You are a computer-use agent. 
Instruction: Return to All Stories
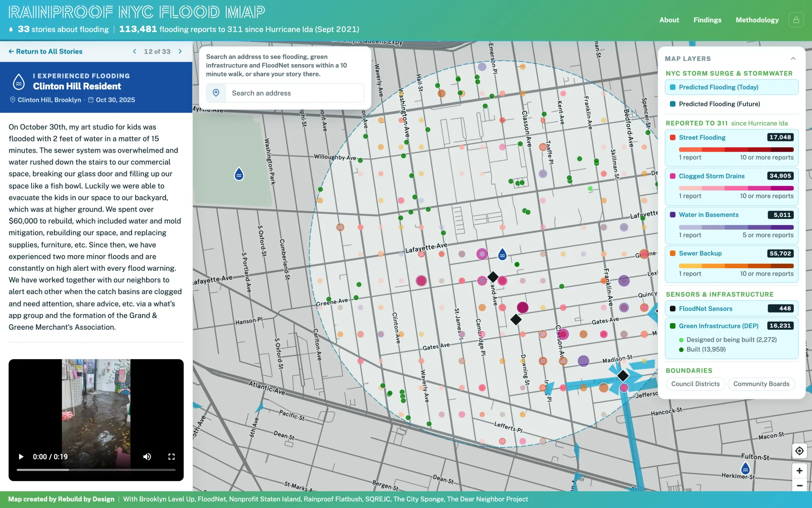[x=45, y=52]
